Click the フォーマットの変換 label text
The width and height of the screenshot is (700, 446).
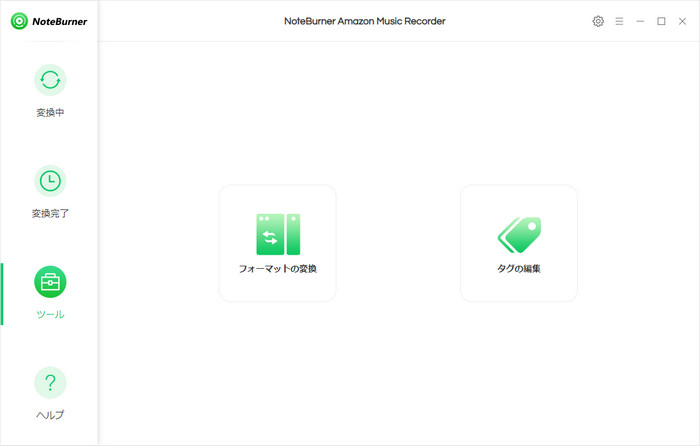click(278, 269)
